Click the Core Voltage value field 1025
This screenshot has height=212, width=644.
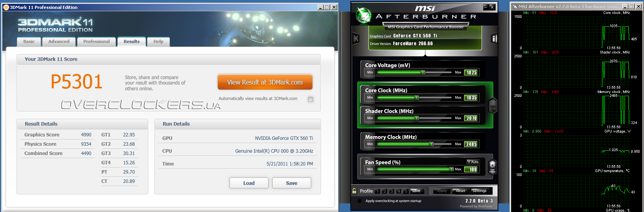coord(472,72)
